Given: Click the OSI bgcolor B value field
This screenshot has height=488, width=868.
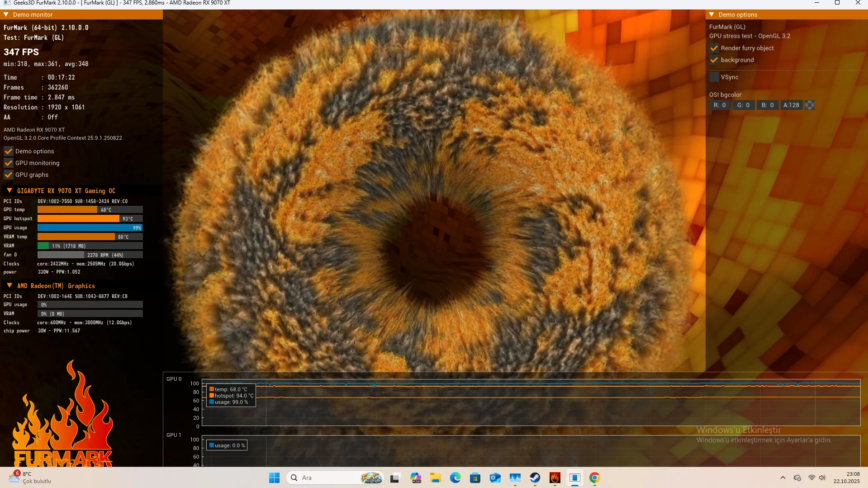Looking at the screenshot, I should [768, 105].
